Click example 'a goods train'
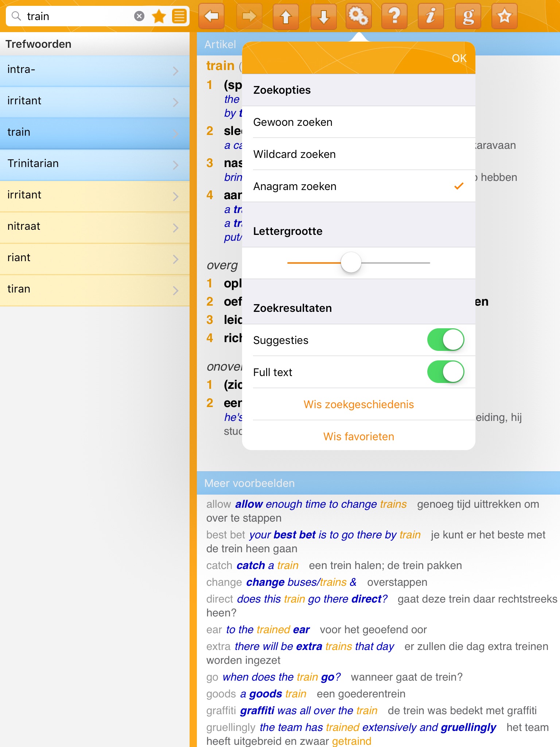This screenshot has height=747, width=560. [x=273, y=694]
